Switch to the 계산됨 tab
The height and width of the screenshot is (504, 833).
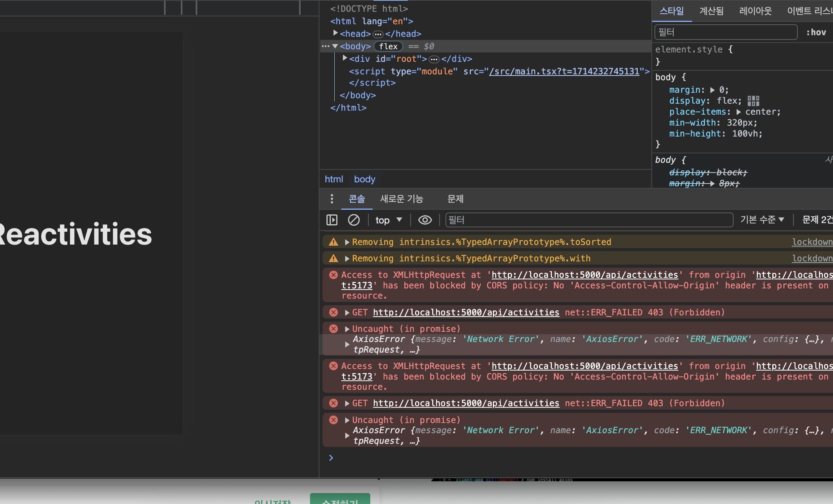point(711,11)
